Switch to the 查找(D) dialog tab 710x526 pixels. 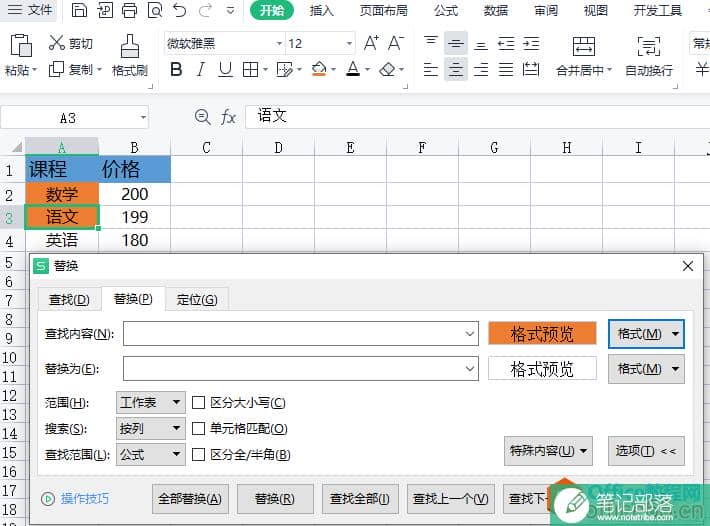pyautogui.click(x=69, y=299)
